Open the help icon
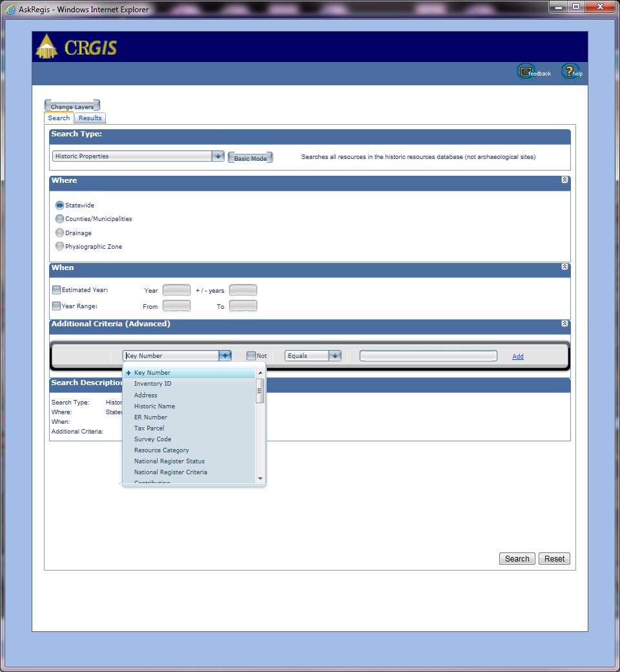Viewport: 620px width, 672px height. click(x=569, y=72)
